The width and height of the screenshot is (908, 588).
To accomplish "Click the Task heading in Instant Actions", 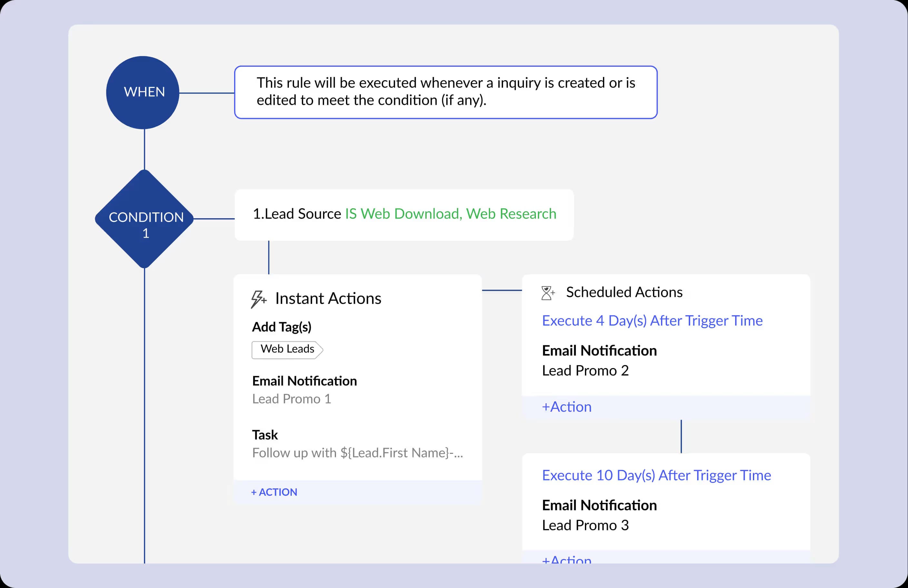I will [x=265, y=435].
